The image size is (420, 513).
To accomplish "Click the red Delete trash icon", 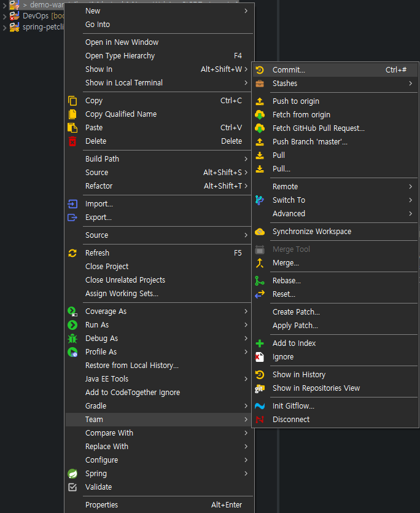I will (72, 141).
